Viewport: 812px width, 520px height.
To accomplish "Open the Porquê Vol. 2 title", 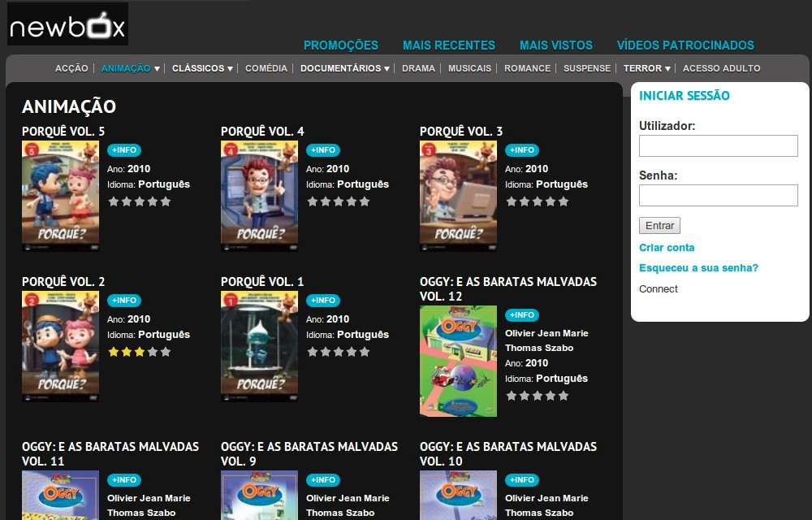I will coord(63,282).
